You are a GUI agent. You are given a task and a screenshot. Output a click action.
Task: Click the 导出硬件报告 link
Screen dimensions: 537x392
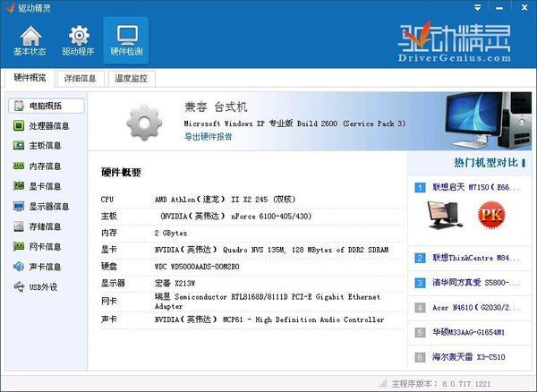click(209, 137)
